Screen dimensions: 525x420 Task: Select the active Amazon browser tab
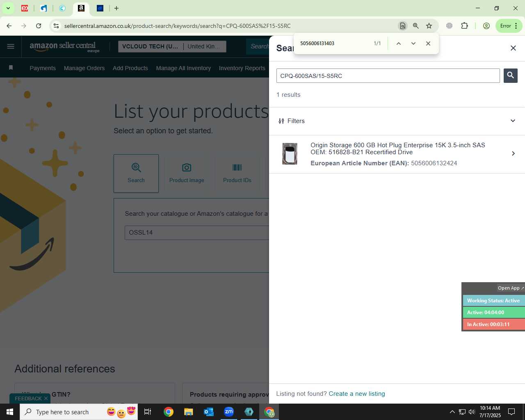click(81, 8)
